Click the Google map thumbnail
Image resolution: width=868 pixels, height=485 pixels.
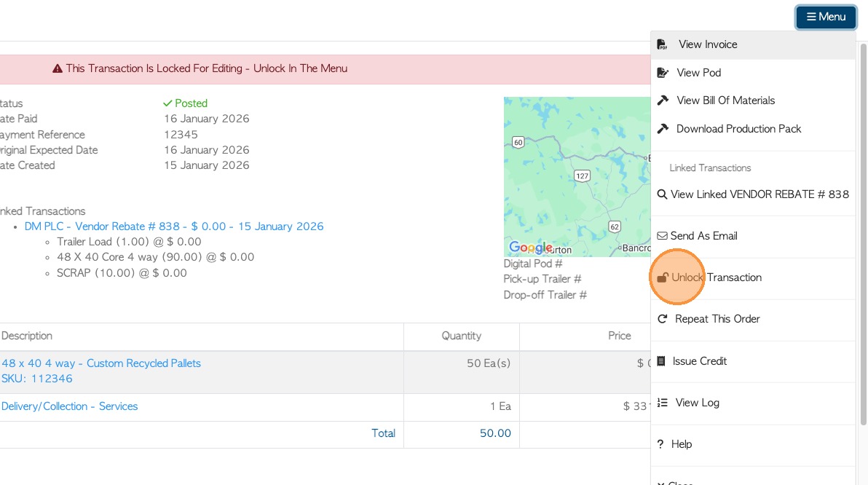tap(575, 176)
